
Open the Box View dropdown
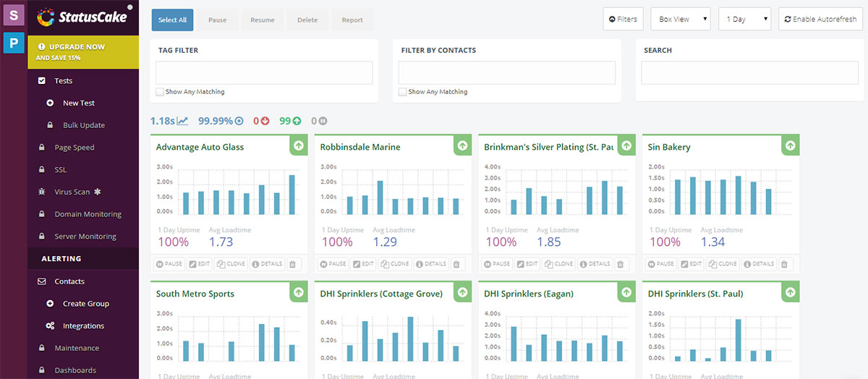(x=681, y=19)
